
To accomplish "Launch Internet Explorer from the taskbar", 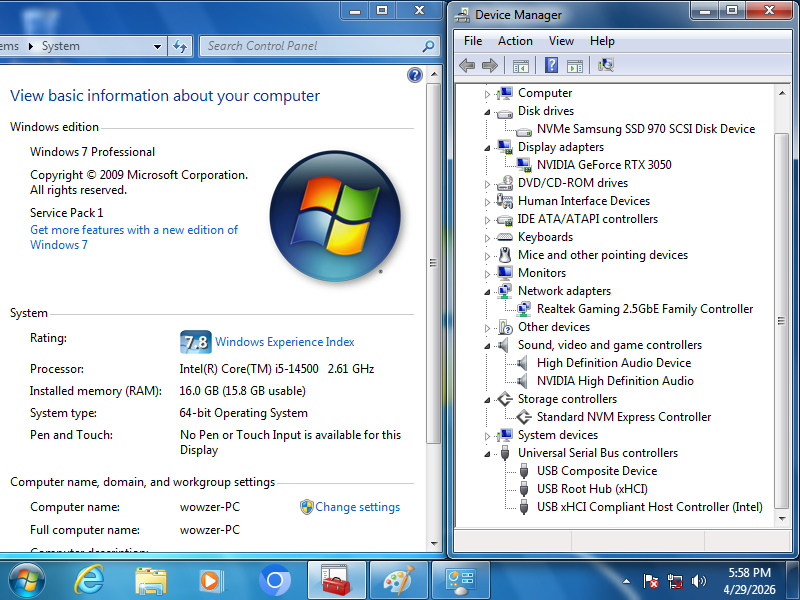I will 89,581.
